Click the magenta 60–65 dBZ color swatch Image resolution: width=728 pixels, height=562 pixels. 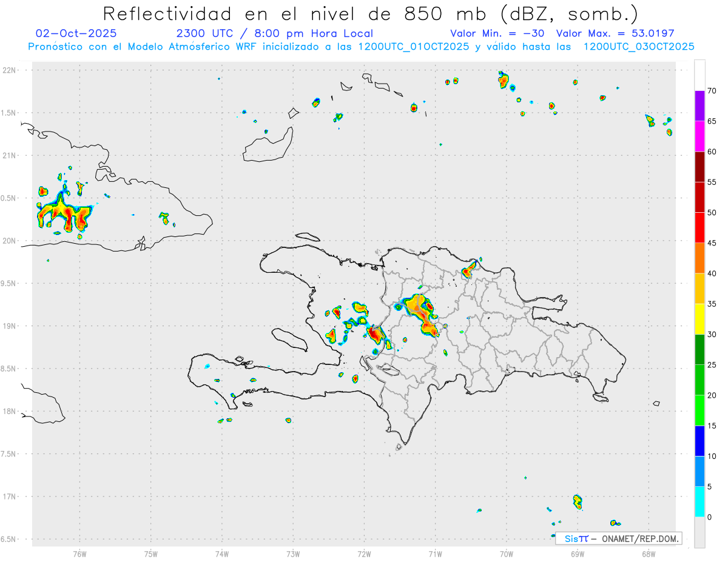[x=699, y=136]
